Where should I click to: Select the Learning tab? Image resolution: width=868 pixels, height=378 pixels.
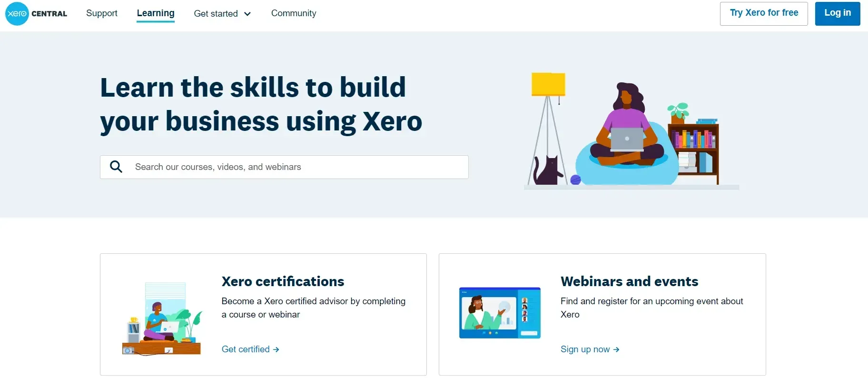156,13
